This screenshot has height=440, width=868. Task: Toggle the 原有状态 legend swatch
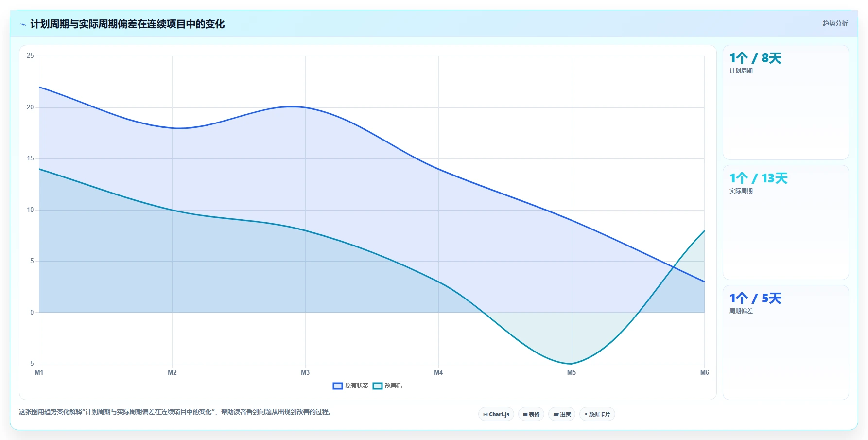coord(338,386)
